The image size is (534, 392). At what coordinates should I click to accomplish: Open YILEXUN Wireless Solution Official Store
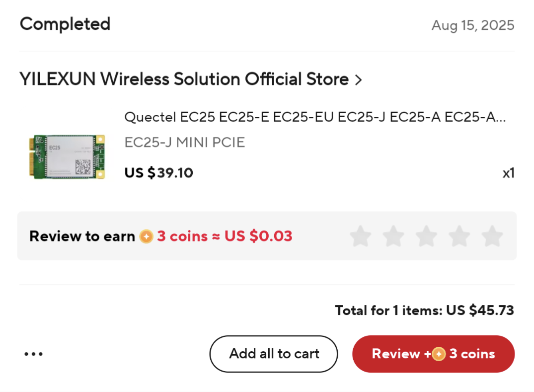click(183, 79)
